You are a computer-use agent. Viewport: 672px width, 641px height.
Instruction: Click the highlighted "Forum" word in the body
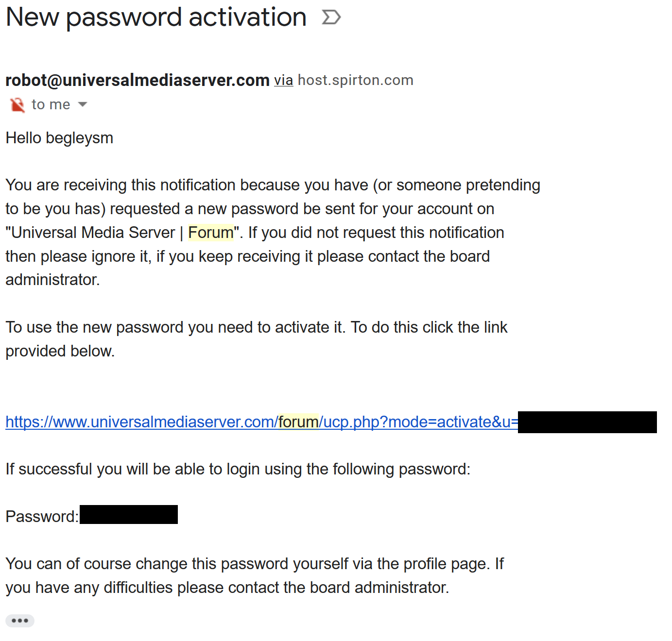pyautogui.click(x=211, y=233)
